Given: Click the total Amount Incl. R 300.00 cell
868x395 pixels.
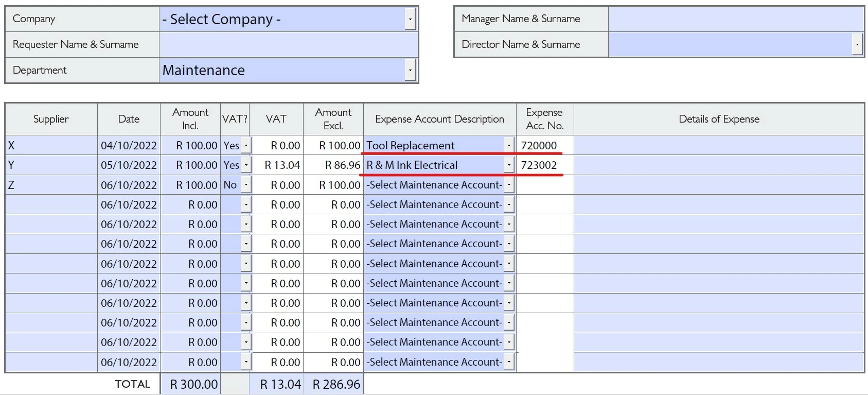Looking at the screenshot, I should point(190,384).
